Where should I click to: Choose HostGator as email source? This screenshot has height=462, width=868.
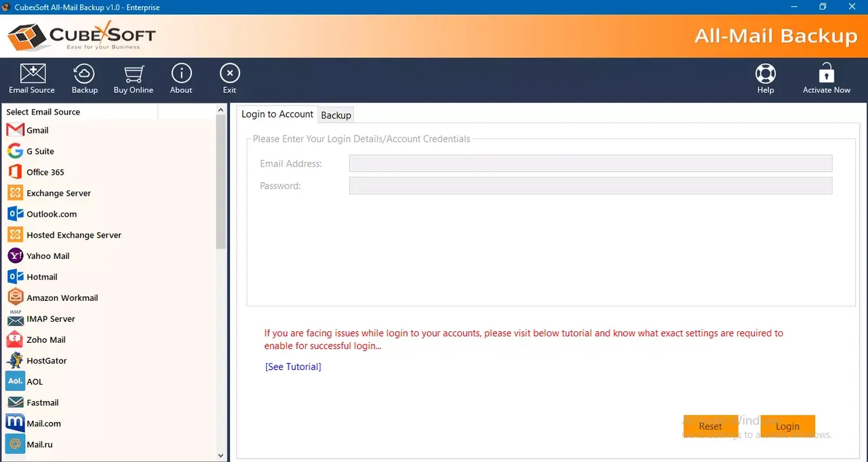click(x=46, y=360)
